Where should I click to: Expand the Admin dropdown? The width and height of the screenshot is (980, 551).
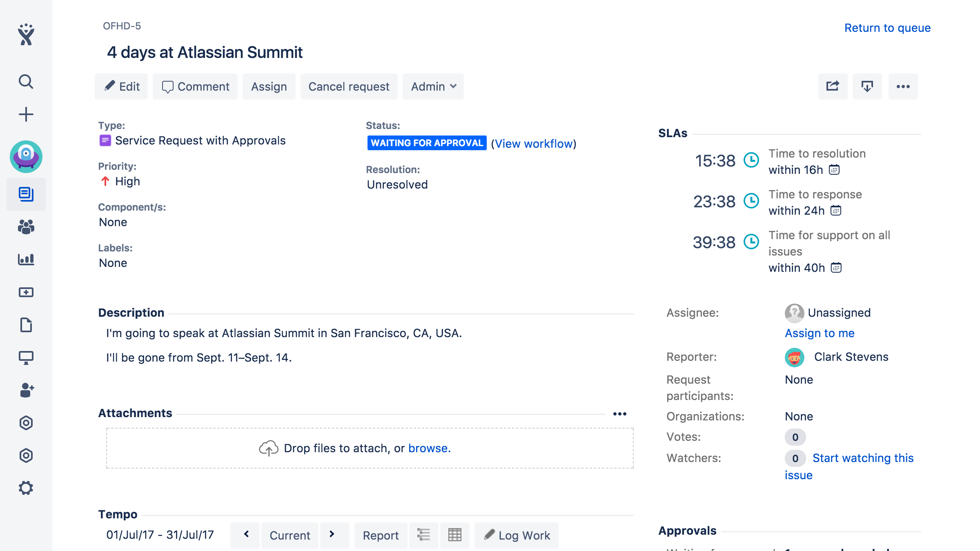pos(433,87)
